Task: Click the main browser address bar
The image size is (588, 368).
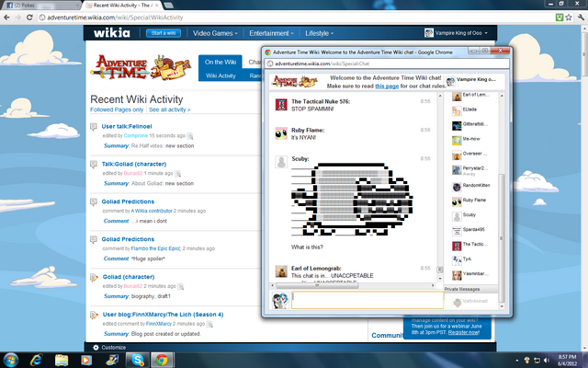Action: coord(294,17)
